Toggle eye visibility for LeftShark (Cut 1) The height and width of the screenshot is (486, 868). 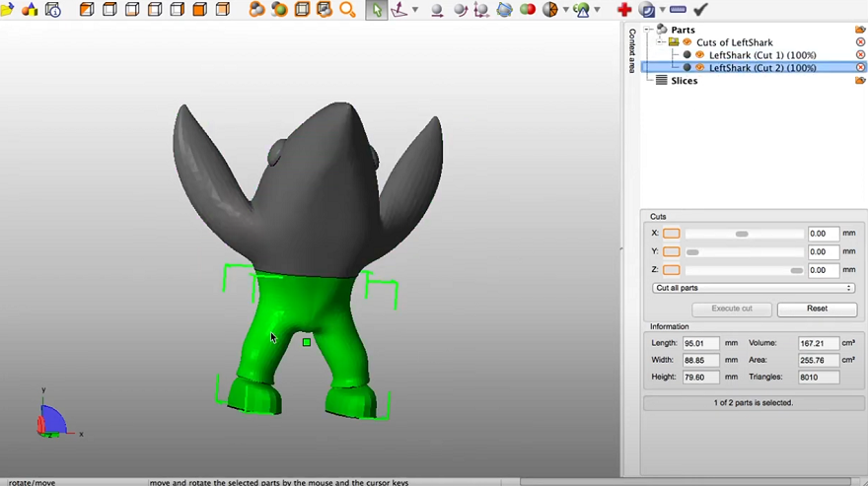(x=699, y=55)
